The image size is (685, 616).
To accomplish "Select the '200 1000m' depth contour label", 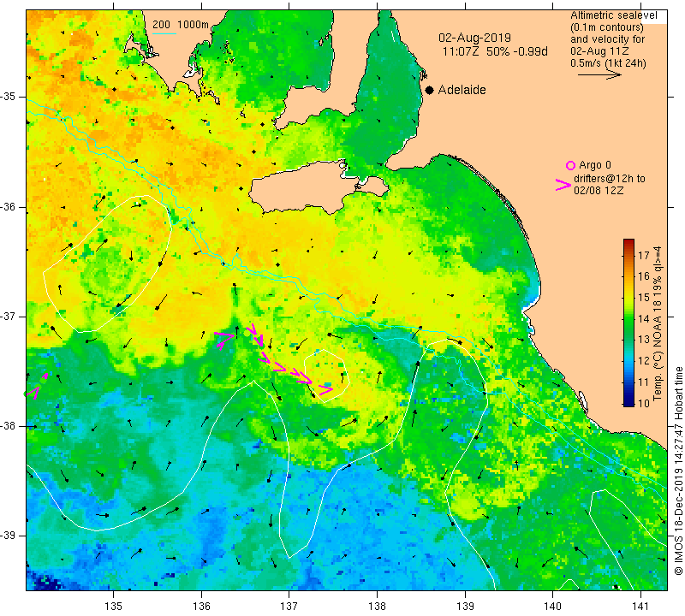I will (181, 25).
